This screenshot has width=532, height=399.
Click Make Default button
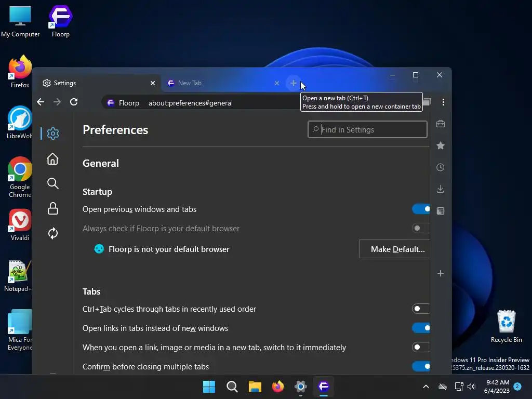click(394, 249)
